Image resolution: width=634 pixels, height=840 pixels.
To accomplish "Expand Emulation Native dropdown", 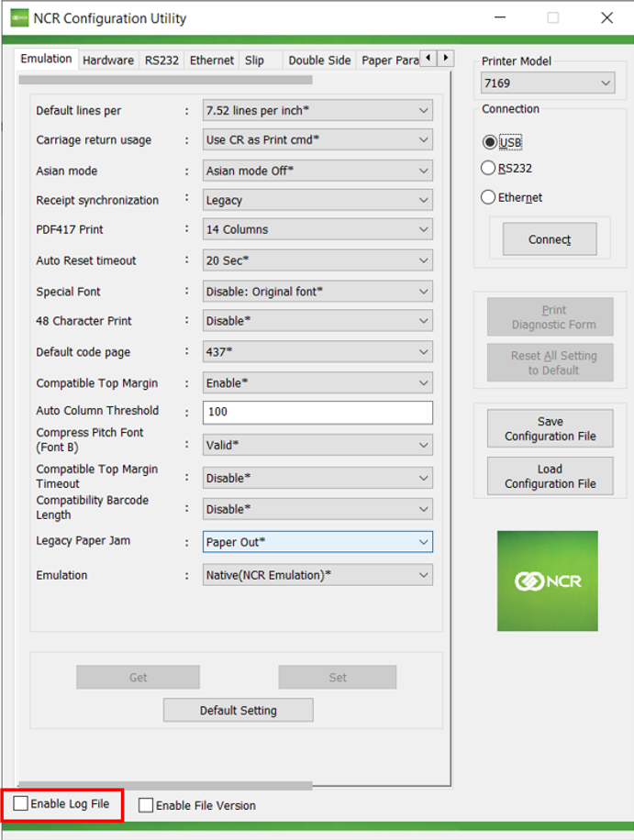I will (x=317, y=575).
